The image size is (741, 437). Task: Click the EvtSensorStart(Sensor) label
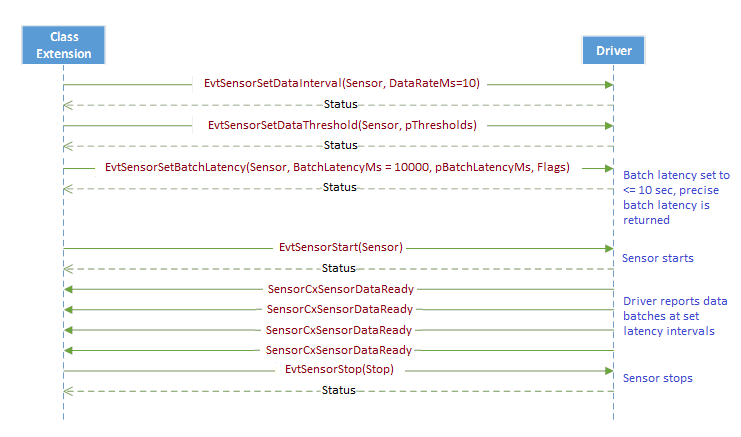click(x=341, y=247)
